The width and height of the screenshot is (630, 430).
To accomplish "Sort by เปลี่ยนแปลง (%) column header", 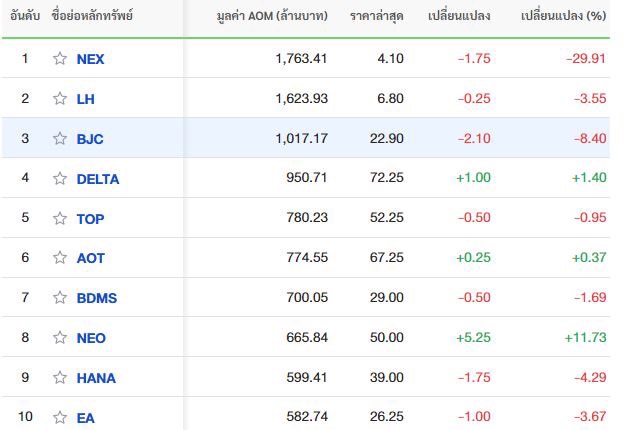I will [x=563, y=16].
